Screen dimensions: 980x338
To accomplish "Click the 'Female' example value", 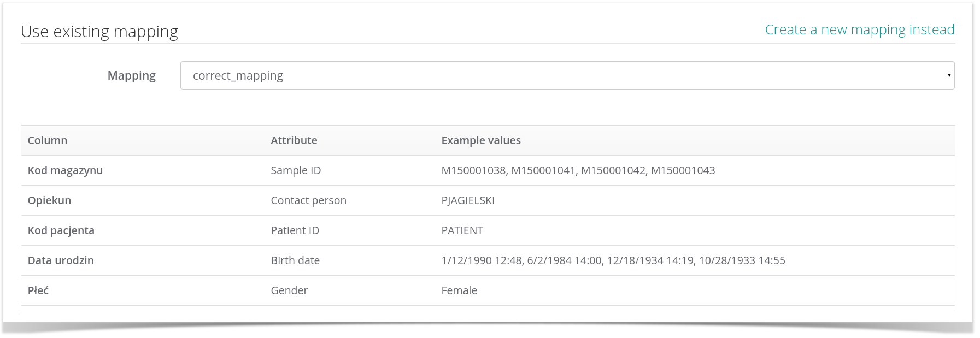I will 459,290.
